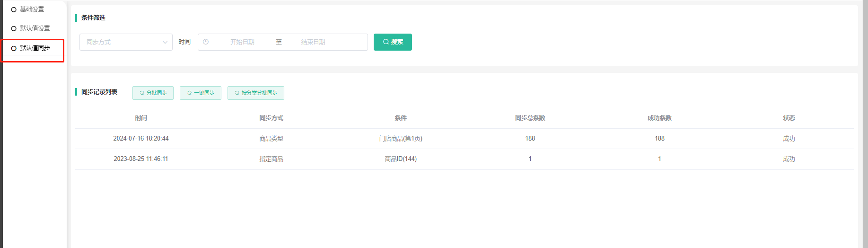This screenshot has width=868, height=248.
Task: Click the 成功条数 column header
Action: click(x=659, y=118)
